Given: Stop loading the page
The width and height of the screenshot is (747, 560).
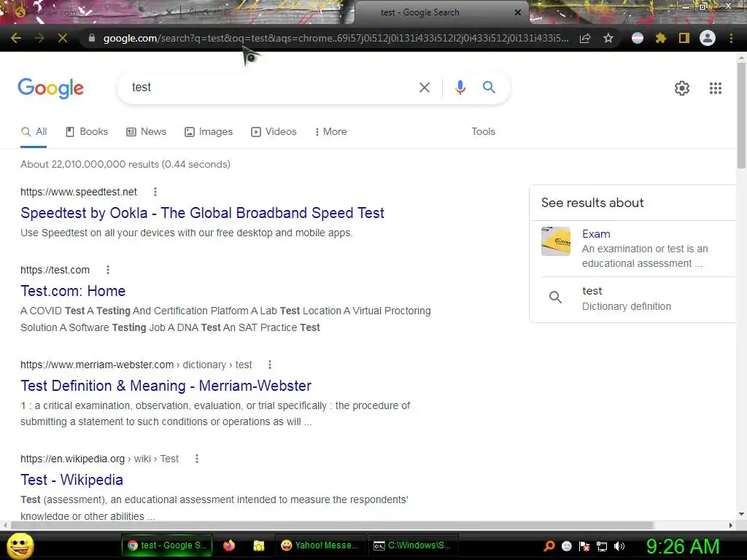Looking at the screenshot, I should 63,38.
